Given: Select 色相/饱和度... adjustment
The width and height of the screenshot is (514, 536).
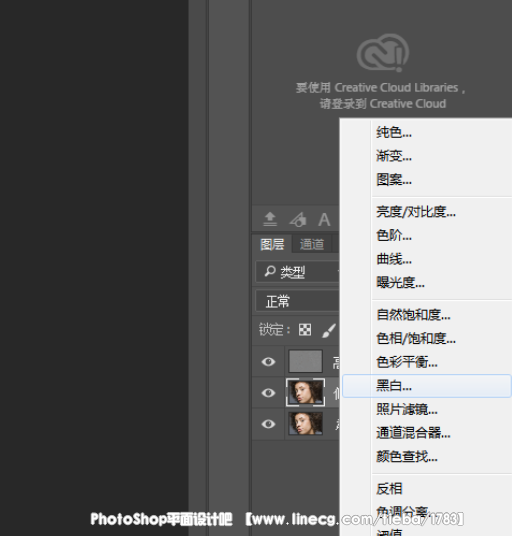Looking at the screenshot, I should (426, 338).
